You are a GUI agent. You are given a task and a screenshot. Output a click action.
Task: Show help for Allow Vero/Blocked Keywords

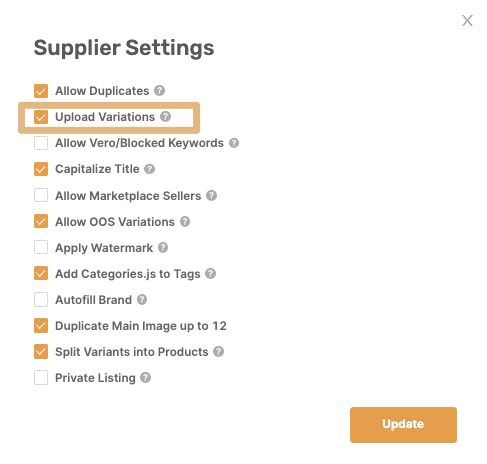pos(234,143)
